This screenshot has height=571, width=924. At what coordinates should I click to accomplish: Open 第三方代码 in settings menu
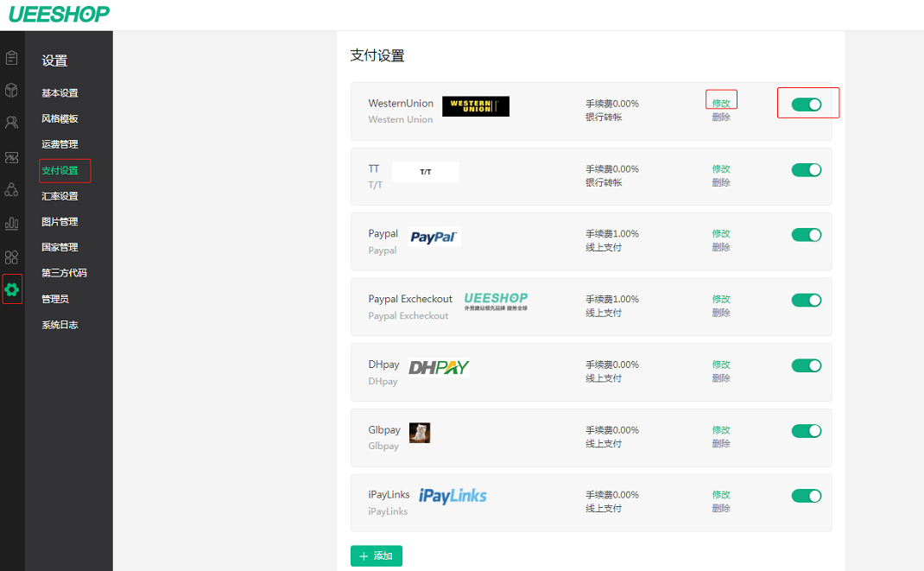tap(64, 273)
